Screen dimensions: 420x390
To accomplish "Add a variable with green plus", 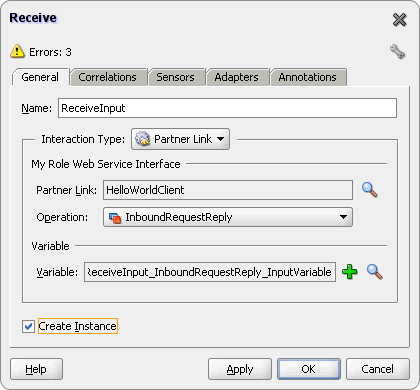I will pyautogui.click(x=350, y=272).
